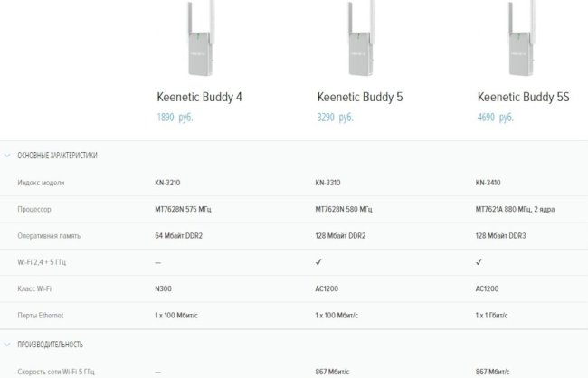This screenshot has width=588, height=378.
Task: Click the Производительность section heading
Action: [51, 345]
